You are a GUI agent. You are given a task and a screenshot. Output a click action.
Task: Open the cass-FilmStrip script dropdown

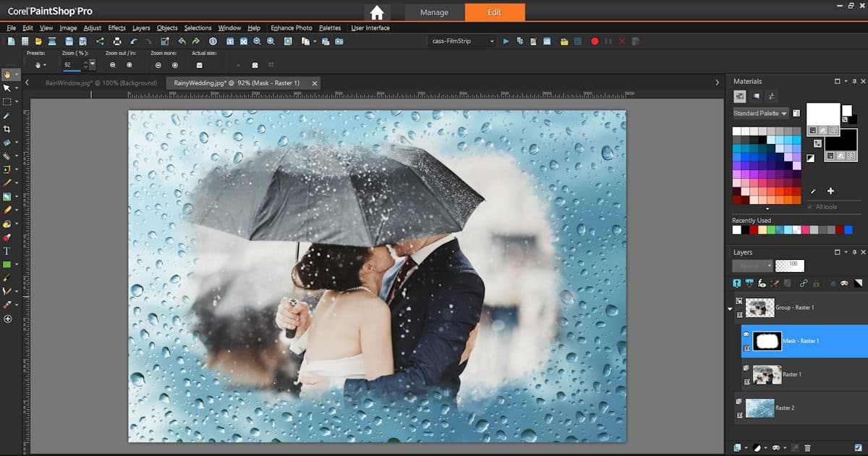[492, 41]
